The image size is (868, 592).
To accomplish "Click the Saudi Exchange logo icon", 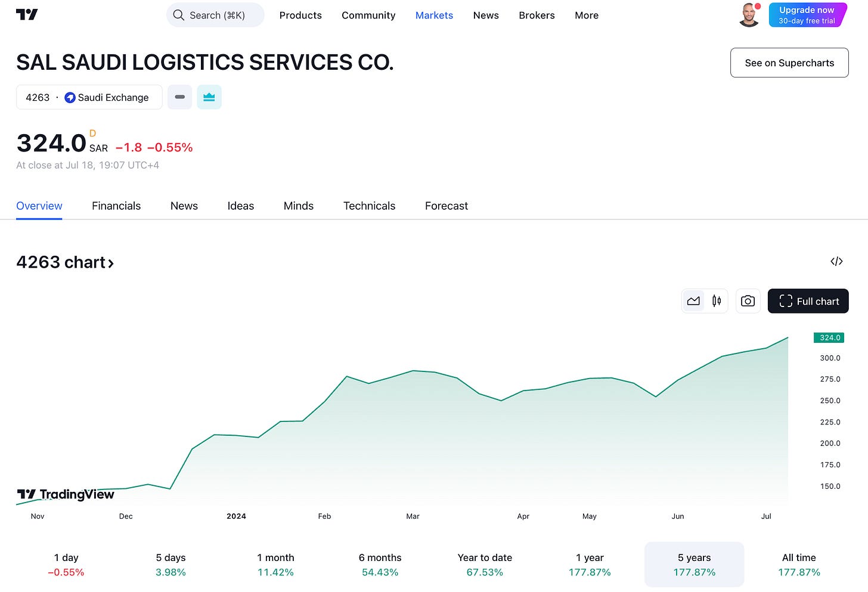I will pyautogui.click(x=70, y=97).
